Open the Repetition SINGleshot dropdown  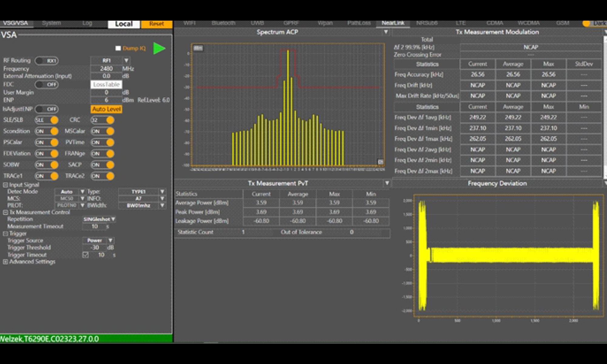click(x=99, y=219)
